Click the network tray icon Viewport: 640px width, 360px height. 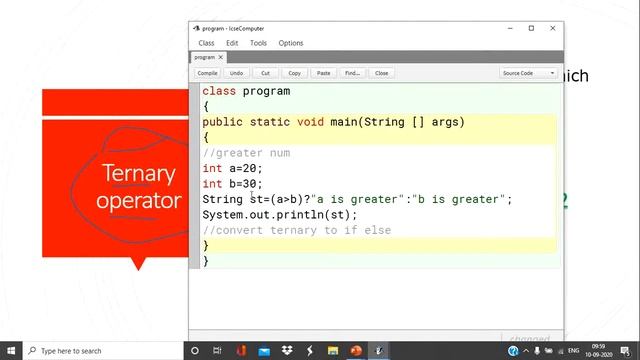coord(561,351)
